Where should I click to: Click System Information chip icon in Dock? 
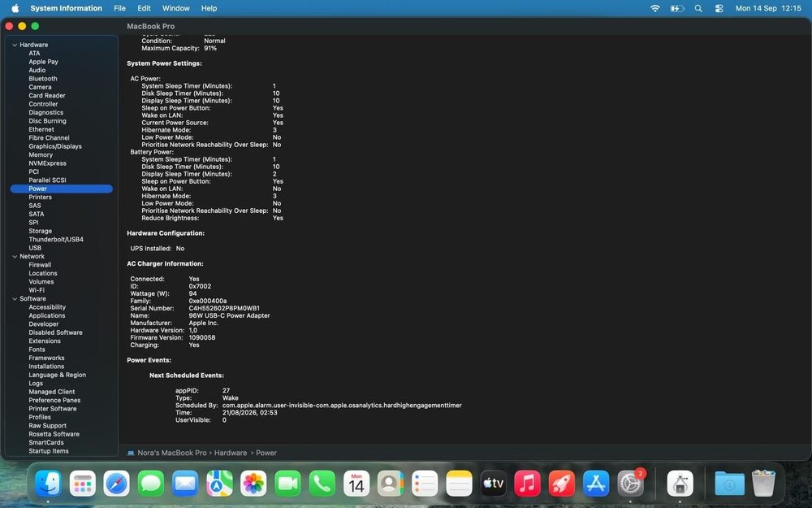(680, 484)
